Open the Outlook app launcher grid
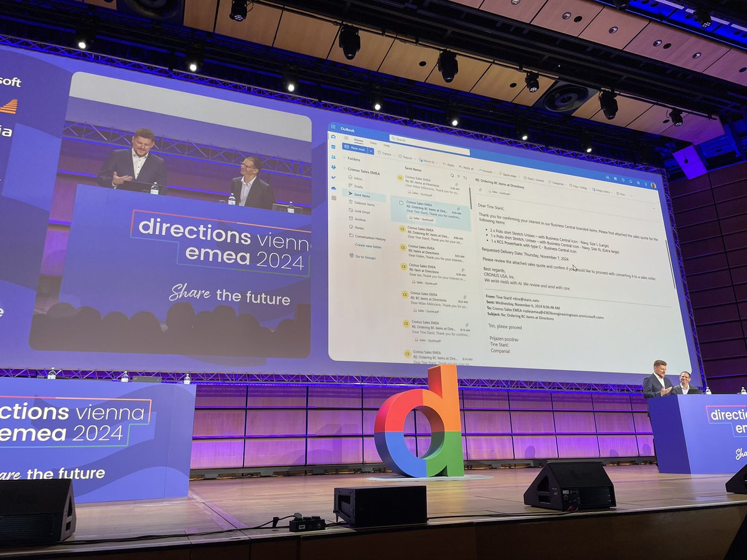 333,127
